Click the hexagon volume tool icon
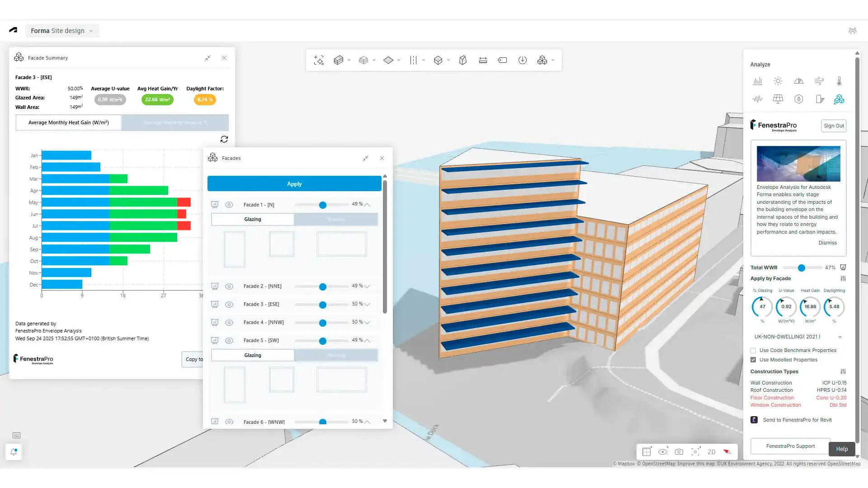The image size is (868, 488). pyautogui.click(x=438, y=60)
